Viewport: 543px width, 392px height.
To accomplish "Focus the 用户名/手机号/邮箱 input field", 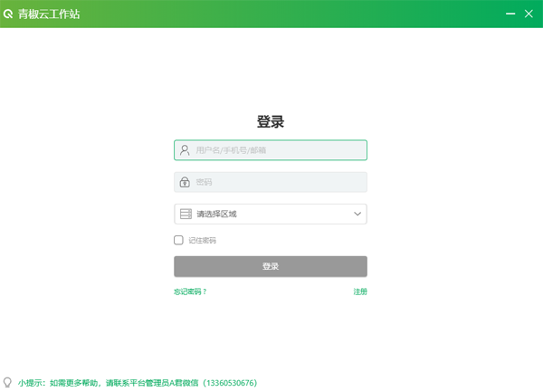I will tap(276, 150).
